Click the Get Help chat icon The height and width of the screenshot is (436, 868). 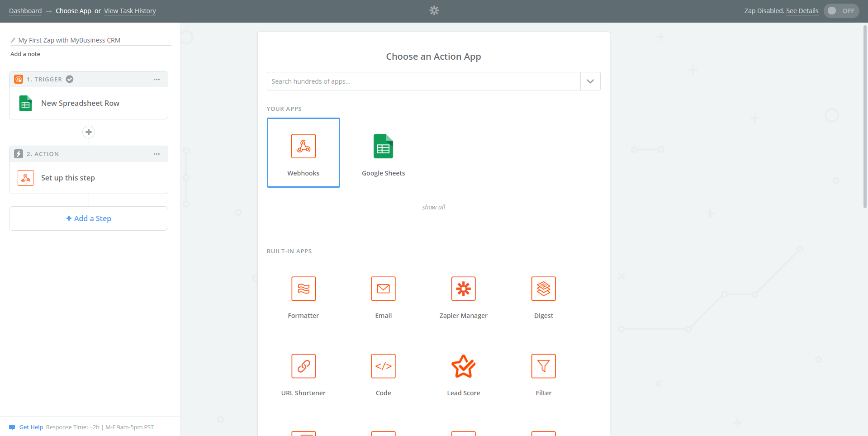12,427
